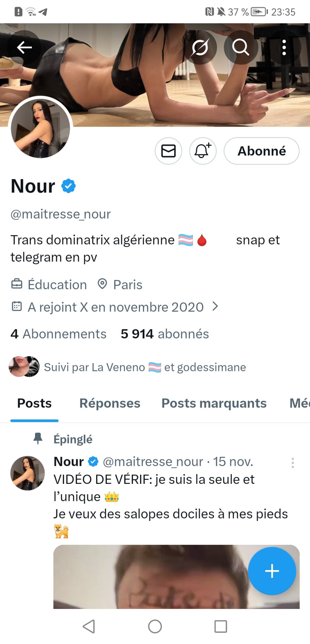Open the circular profile picture
Screen dimensions: 310x644
pyautogui.click(x=40, y=128)
